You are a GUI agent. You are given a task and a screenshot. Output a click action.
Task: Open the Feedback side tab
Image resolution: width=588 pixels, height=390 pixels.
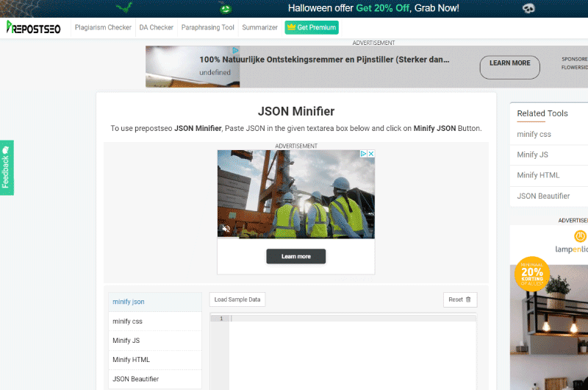click(7, 168)
